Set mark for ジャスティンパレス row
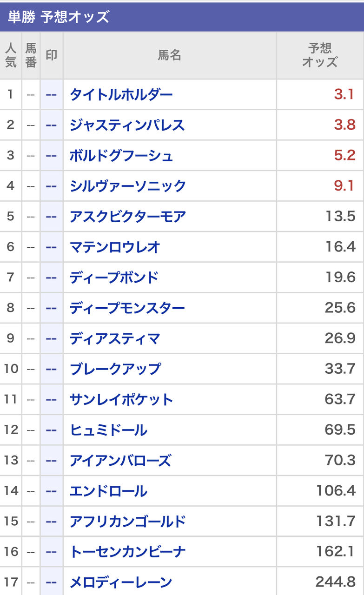 (x=51, y=125)
